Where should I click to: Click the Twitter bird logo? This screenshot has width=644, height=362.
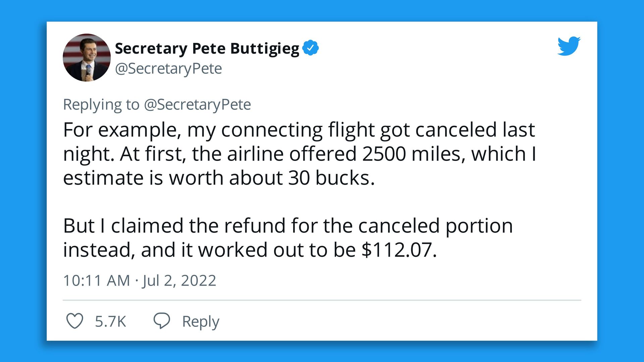569,46
